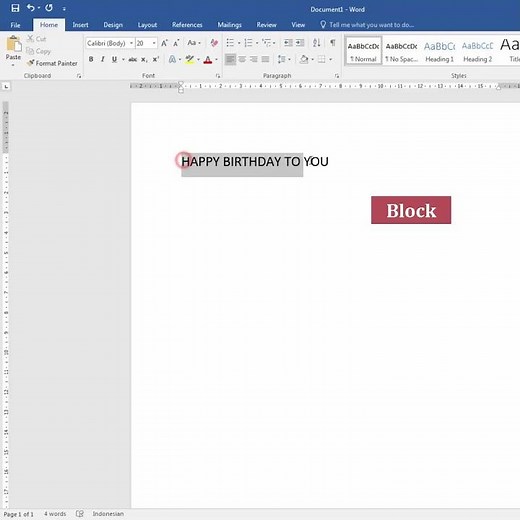This screenshot has height=520, width=520.
Task: Open the Font dialog launcher
Action: point(218,76)
